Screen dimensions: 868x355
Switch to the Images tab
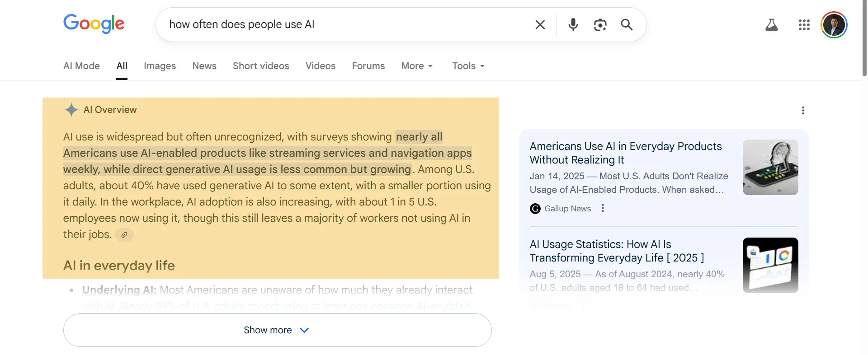(x=160, y=66)
